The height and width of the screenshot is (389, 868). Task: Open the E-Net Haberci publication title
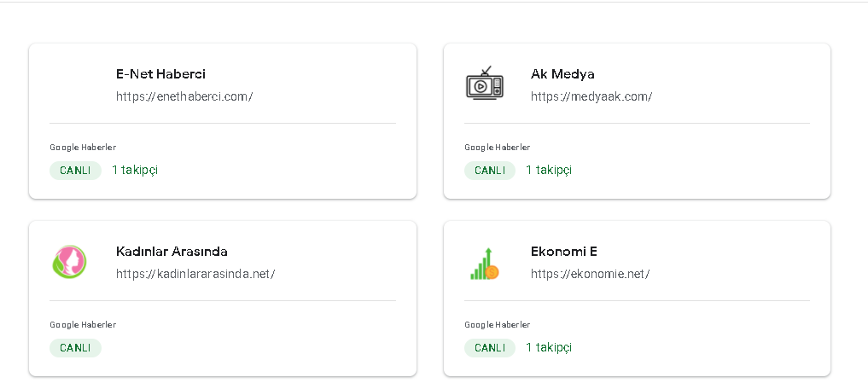tap(160, 74)
